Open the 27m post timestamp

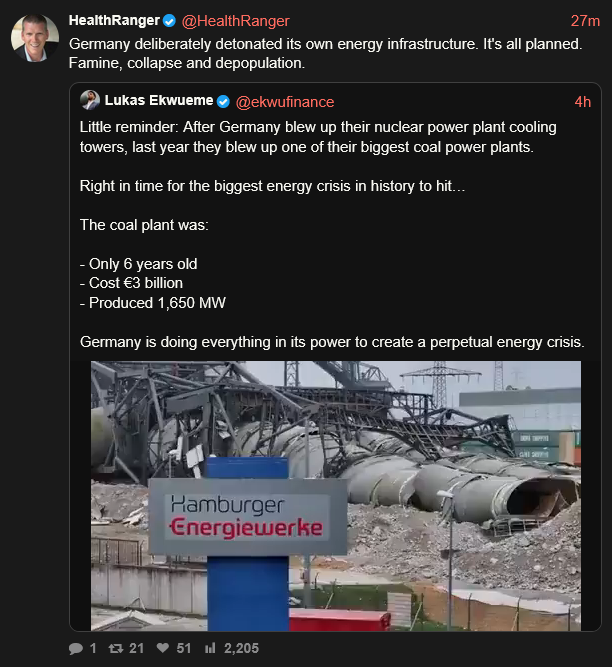(x=585, y=21)
